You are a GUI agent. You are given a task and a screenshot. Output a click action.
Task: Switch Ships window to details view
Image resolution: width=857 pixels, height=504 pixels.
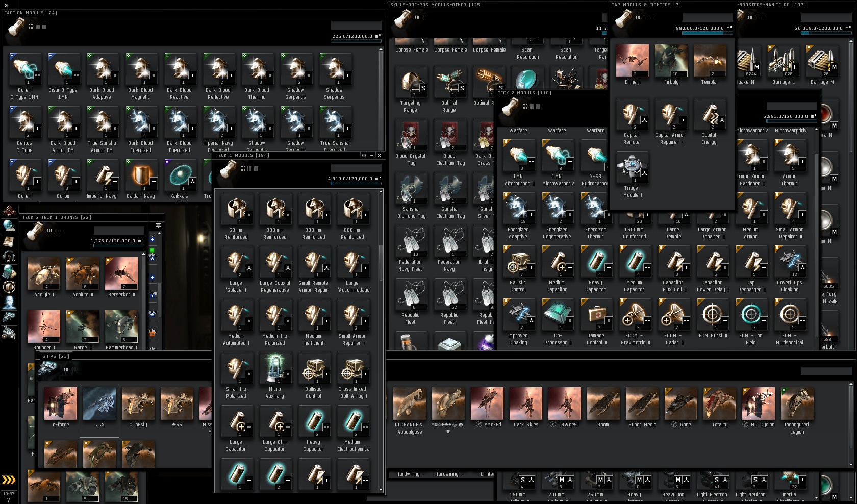click(73, 370)
